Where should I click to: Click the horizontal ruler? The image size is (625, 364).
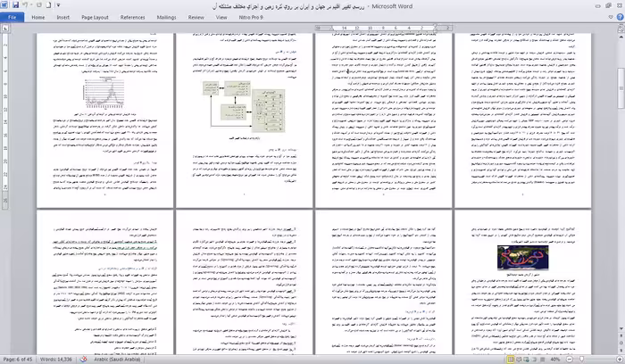tap(383, 28)
